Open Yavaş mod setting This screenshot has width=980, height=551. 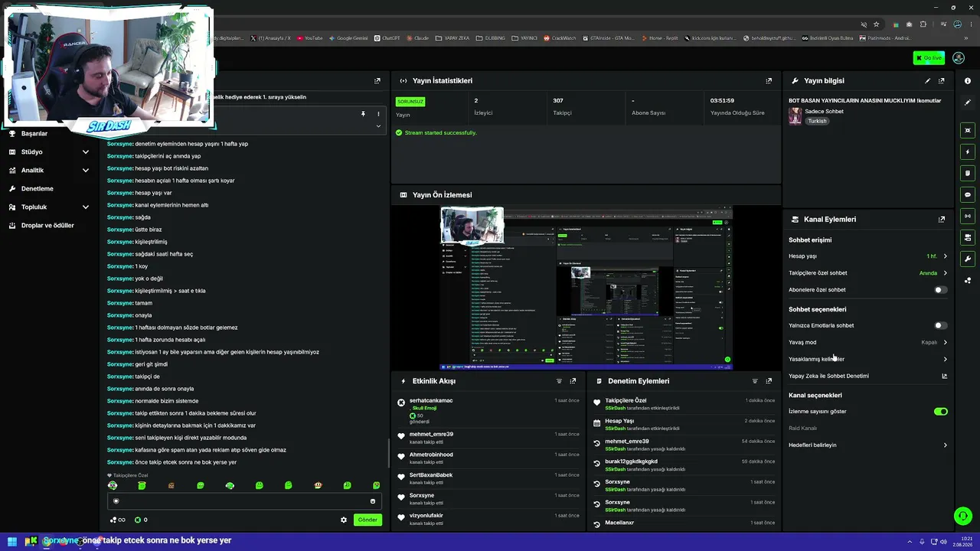(867, 342)
